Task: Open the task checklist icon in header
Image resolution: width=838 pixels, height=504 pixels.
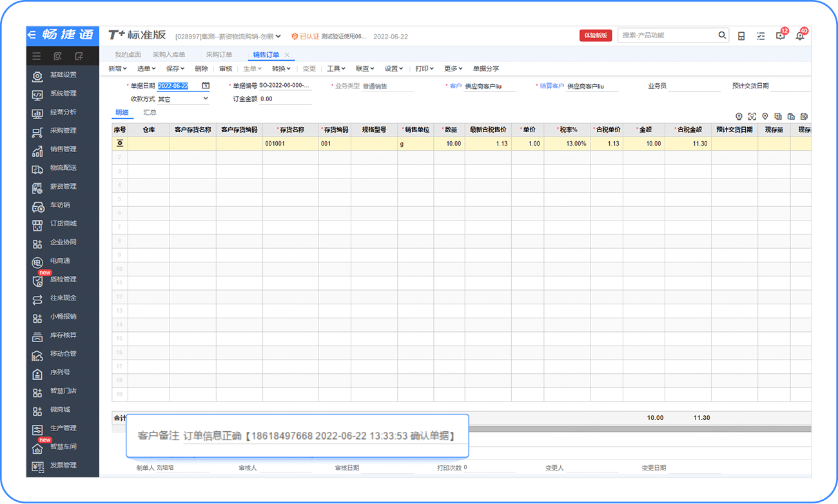Action: click(x=761, y=36)
